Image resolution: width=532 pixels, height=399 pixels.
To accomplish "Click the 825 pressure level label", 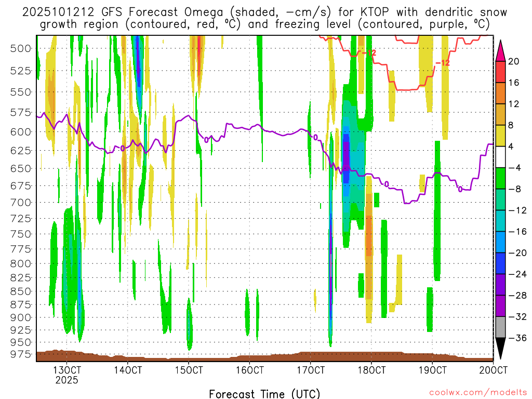I will click(x=21, y=278).
